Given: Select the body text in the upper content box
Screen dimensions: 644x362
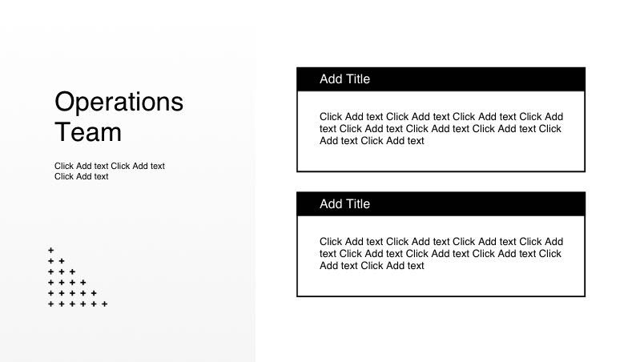Looking at the screenshot, I should [441, 128].
